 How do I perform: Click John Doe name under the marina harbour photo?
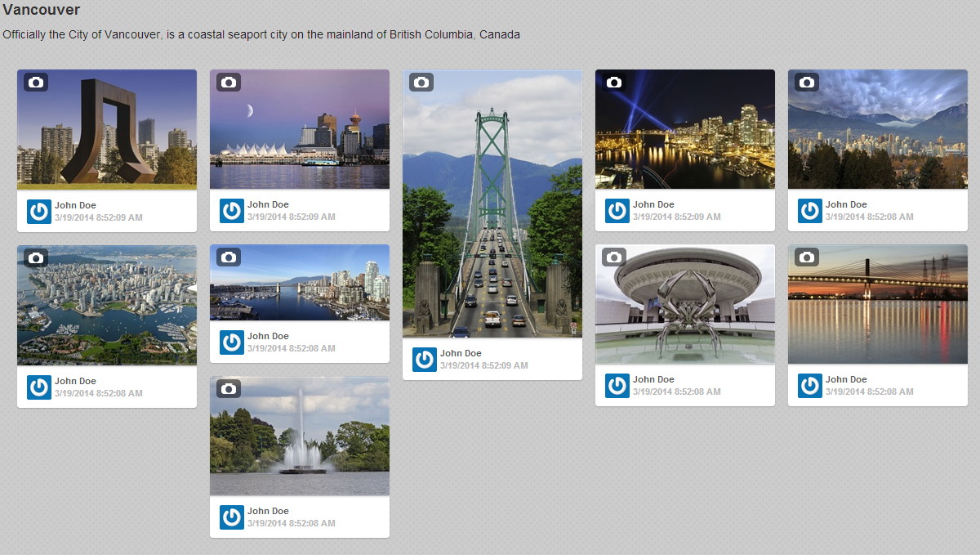point(268,336)
